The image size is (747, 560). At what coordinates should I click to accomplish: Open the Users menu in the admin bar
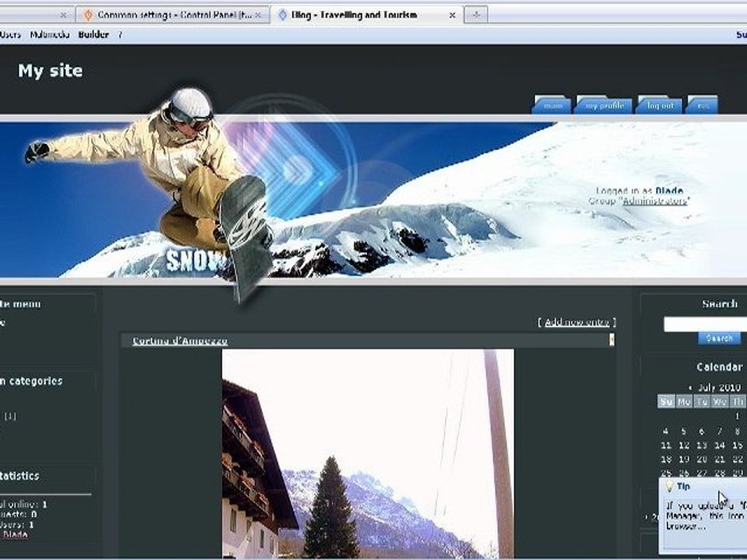click(10, 35)
